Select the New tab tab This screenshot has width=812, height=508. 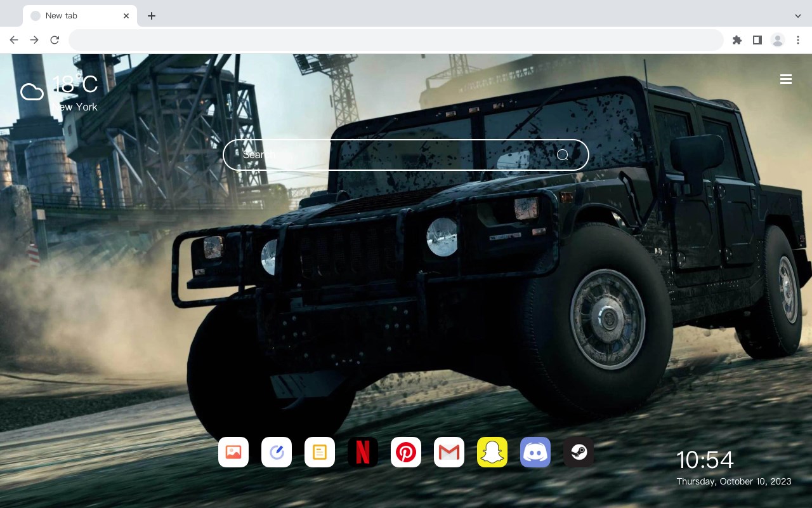[80, 16]
